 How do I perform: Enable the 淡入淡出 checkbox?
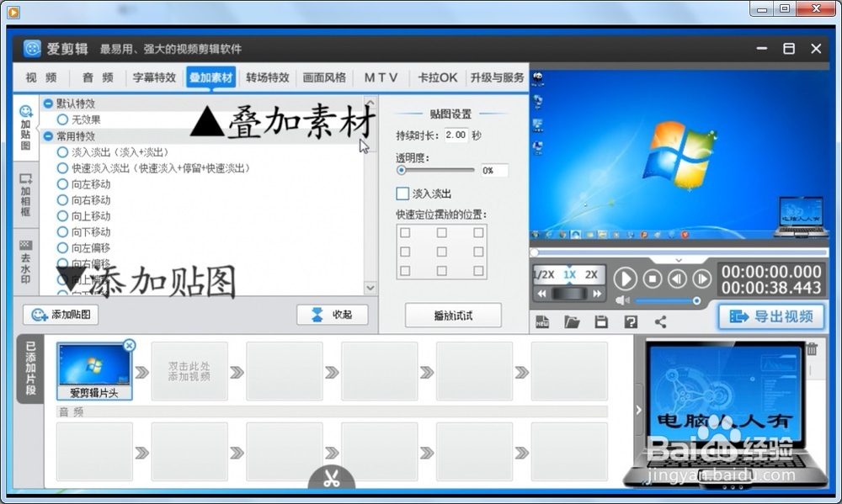[402, 194]
